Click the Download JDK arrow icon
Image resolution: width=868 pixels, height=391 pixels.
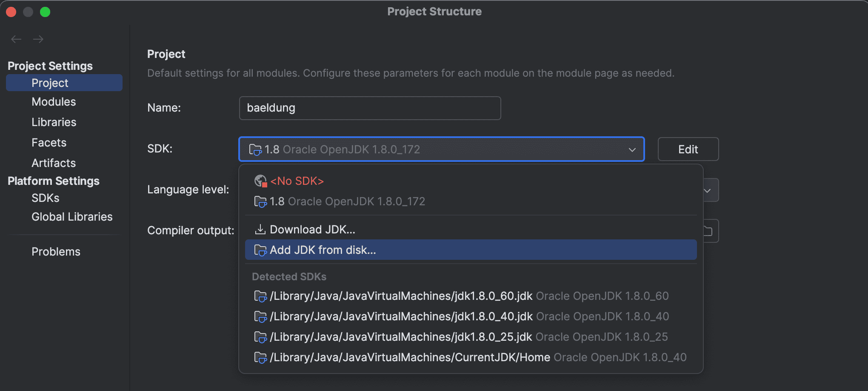(260, 230)
